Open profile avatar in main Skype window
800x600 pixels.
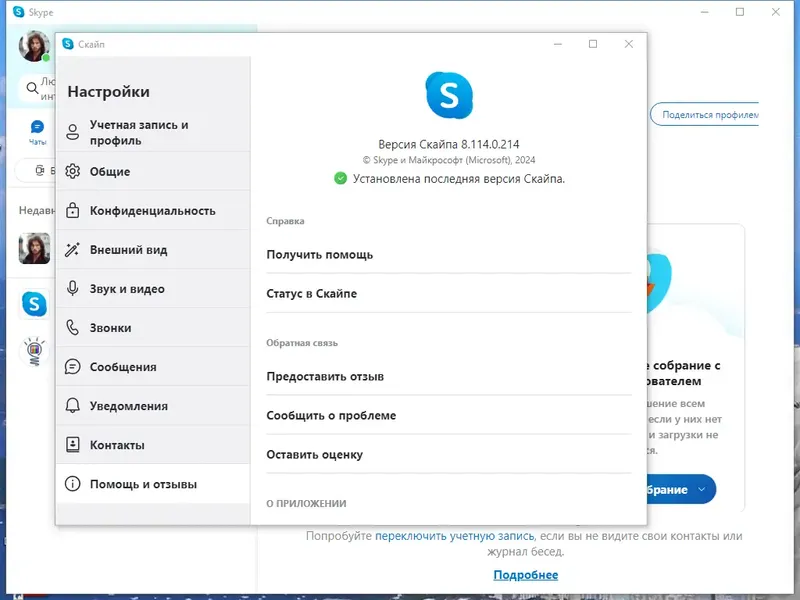pyautogui.click(x=34, y=46)
